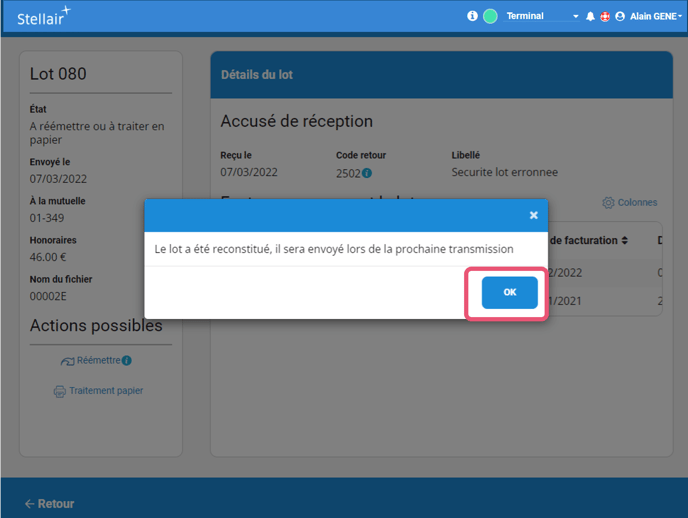Screen dimensions: 688x518
Task: Expand the Alain GENE account menu
Action: pos(656,17)
